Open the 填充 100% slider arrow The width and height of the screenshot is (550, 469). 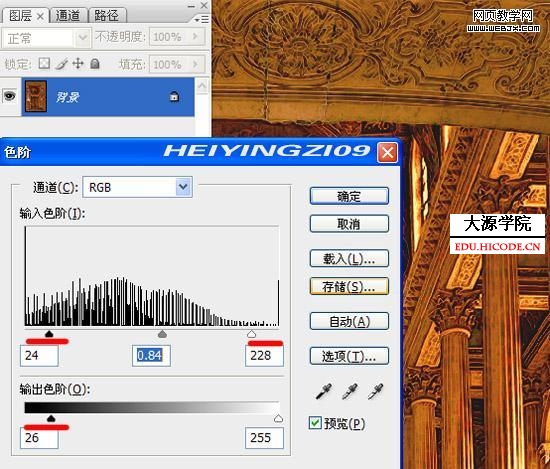click(196, 64)
